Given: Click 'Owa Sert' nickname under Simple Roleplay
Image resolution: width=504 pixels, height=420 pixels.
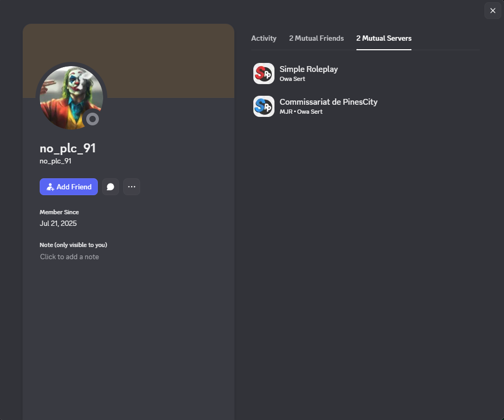Looking at the screenshot, I should tap(292, 79).
